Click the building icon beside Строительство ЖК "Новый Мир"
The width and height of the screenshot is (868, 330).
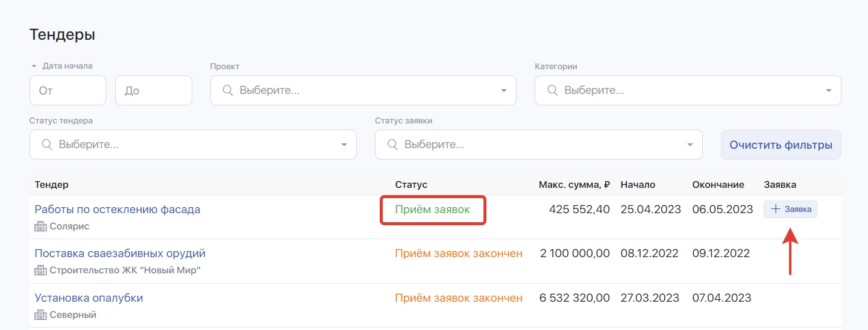(x=40, y=270)
